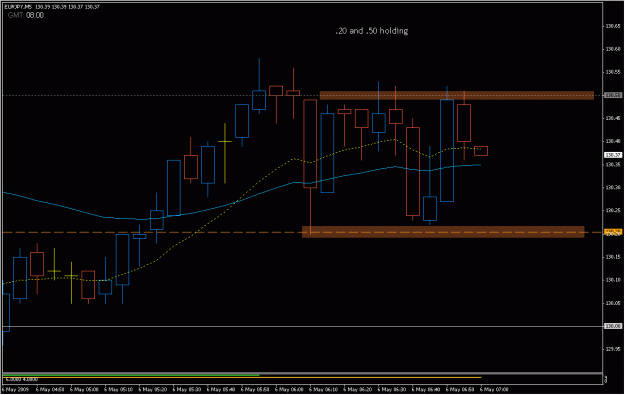Click the indicator sub-window value text

click(22, 379)
